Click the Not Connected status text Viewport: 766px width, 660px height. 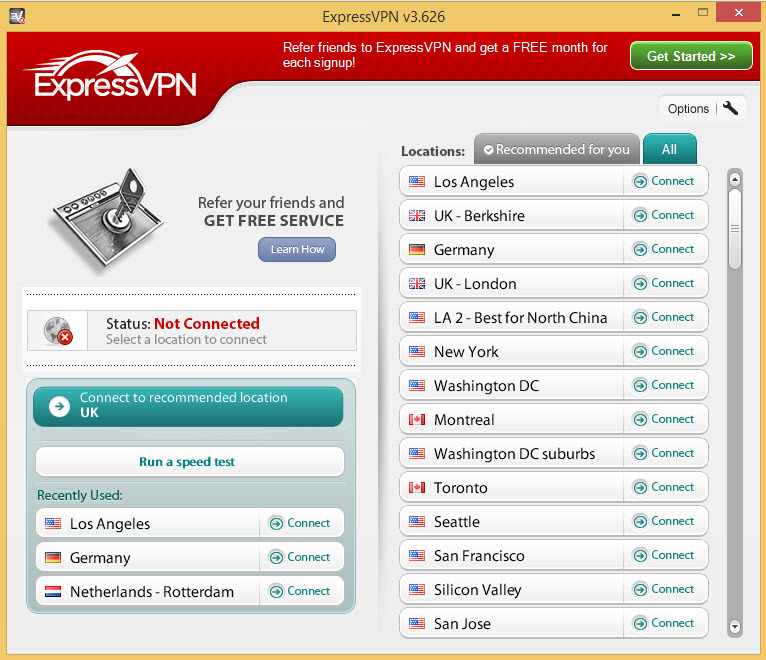[x=207, y=323]
